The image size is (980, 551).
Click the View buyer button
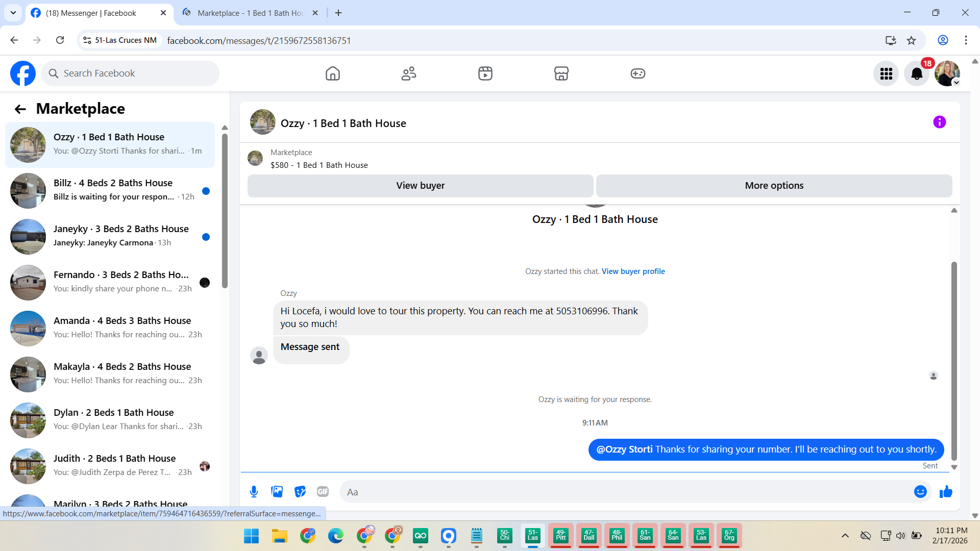pyautogui.click(x=420, y=186)
